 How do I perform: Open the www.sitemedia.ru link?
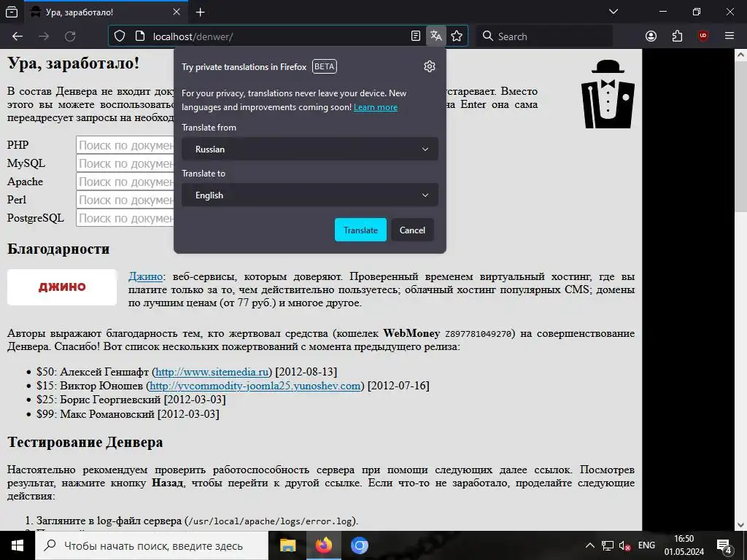pyautogui.click(x=212, y=371)
